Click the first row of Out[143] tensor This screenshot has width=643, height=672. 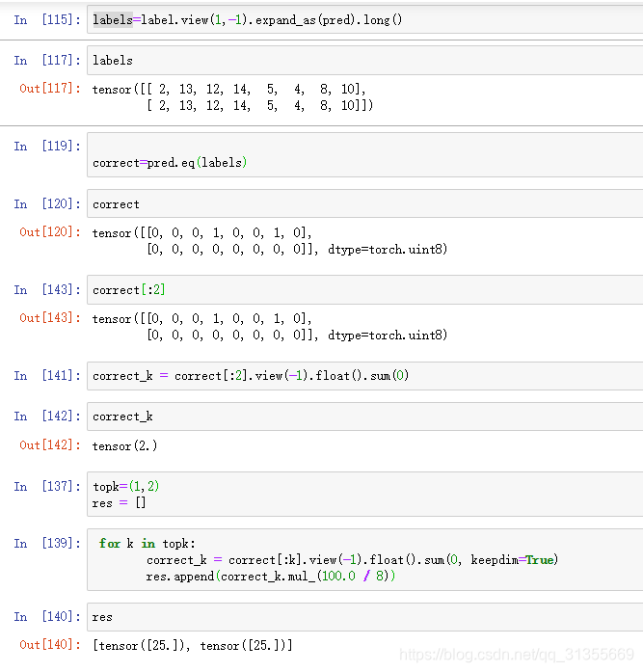pos(202,319)
